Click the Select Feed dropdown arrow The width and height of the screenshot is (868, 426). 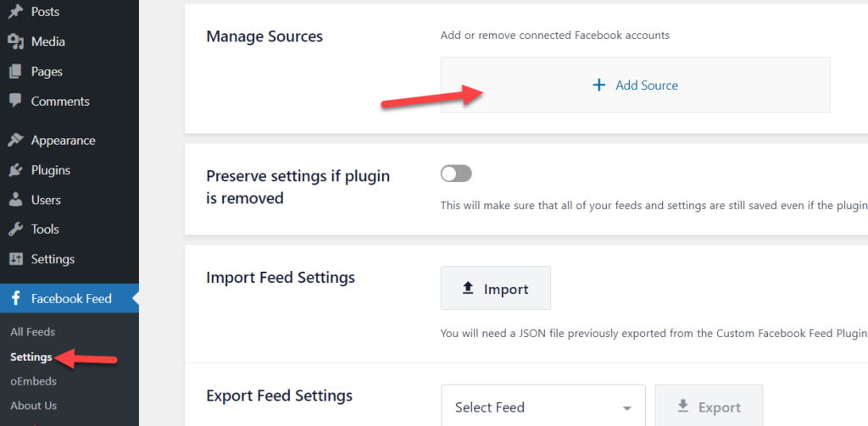(x=626, y=409)
